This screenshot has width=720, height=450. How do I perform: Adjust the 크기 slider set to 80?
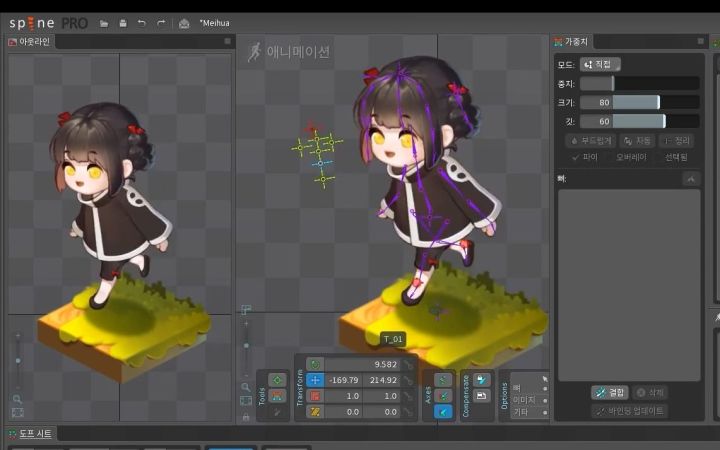click(640, 102)
